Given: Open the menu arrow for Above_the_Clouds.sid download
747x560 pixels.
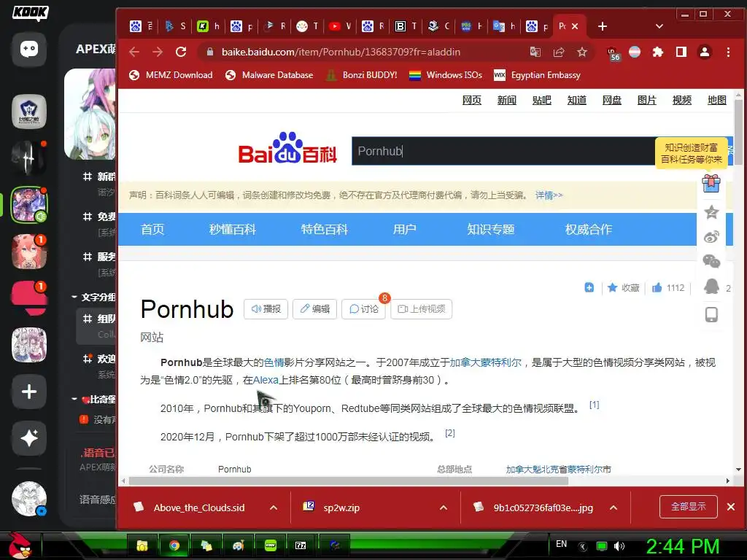Looking at the screenshot, I should 274,507.
